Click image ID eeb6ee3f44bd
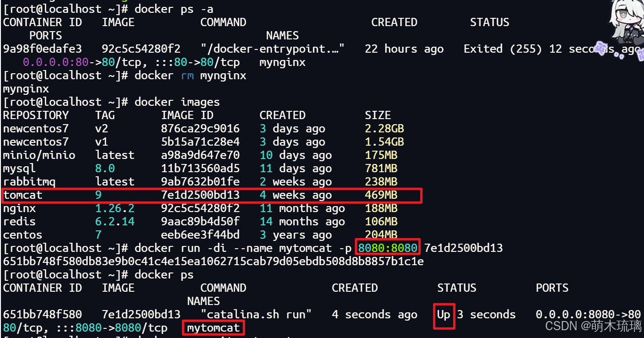Screen dimensions: 644x338 coord(200,235)
